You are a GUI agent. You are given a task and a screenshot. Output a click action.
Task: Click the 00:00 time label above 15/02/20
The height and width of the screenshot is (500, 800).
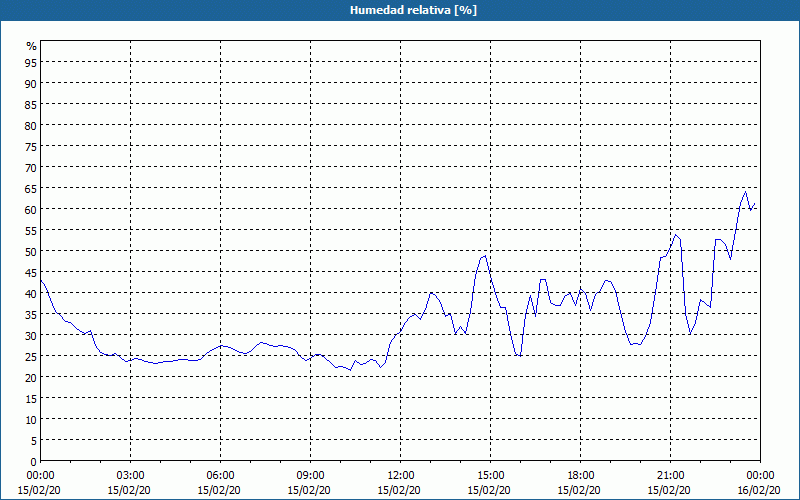[40, 476]
